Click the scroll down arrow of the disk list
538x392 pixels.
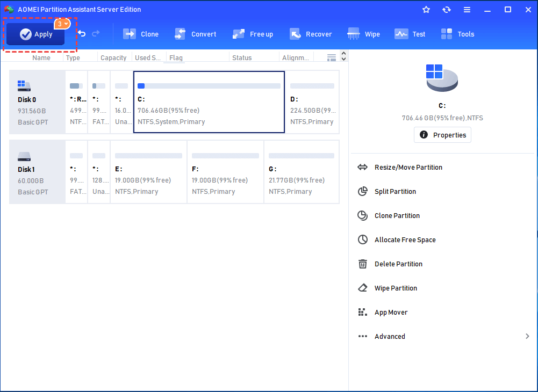[344, 59]
